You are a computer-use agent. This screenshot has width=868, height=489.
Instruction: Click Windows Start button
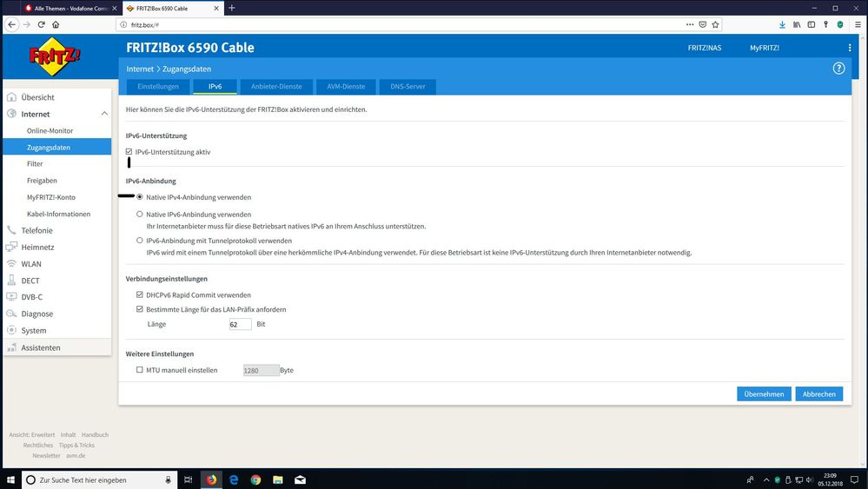pos(10,479)
